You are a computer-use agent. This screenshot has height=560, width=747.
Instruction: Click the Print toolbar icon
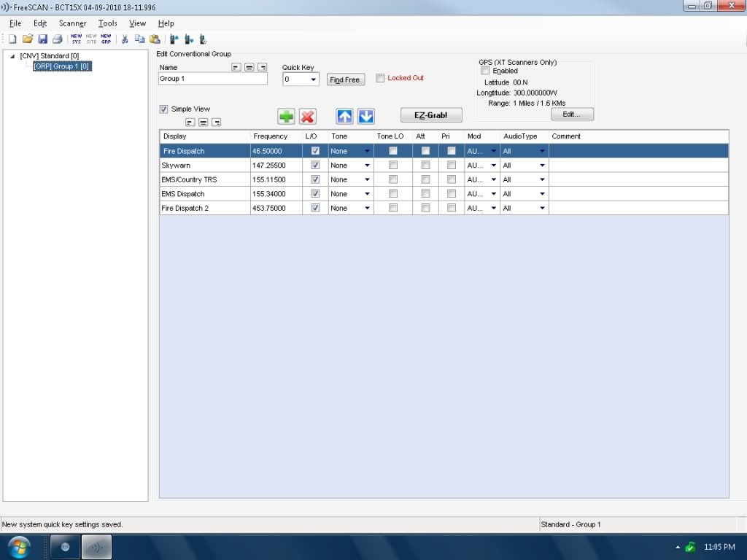tap(57, 39)
